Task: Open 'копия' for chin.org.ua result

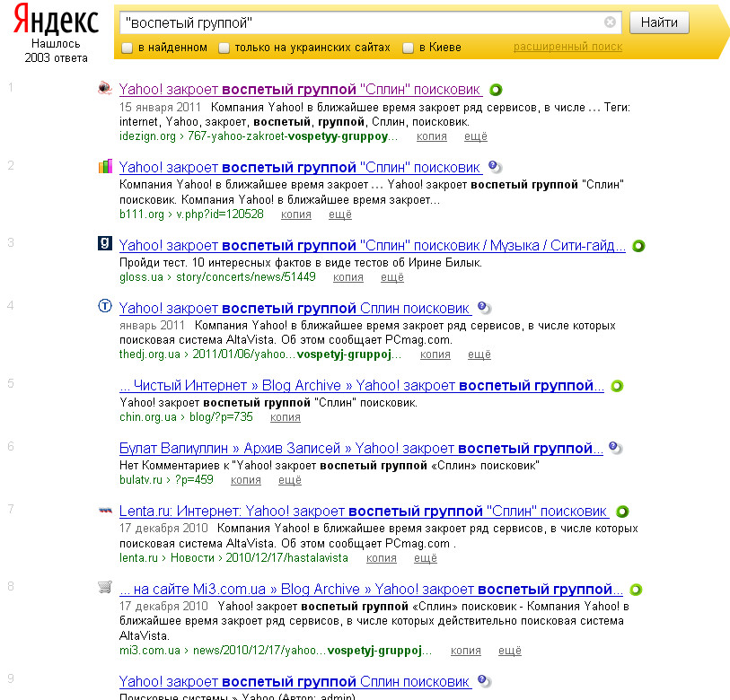Action: point(286,417)
